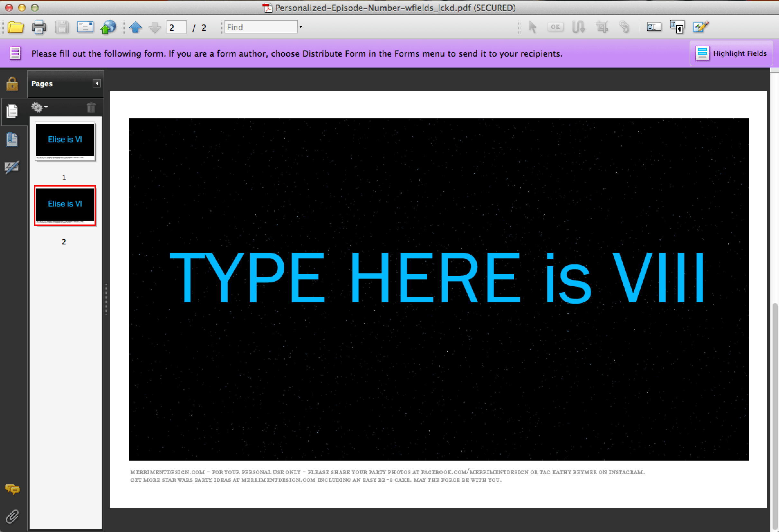Click the globe upload icon in toolbar
Screen dimensions: 779x532
pyautogui.click(x=108, y=27)
